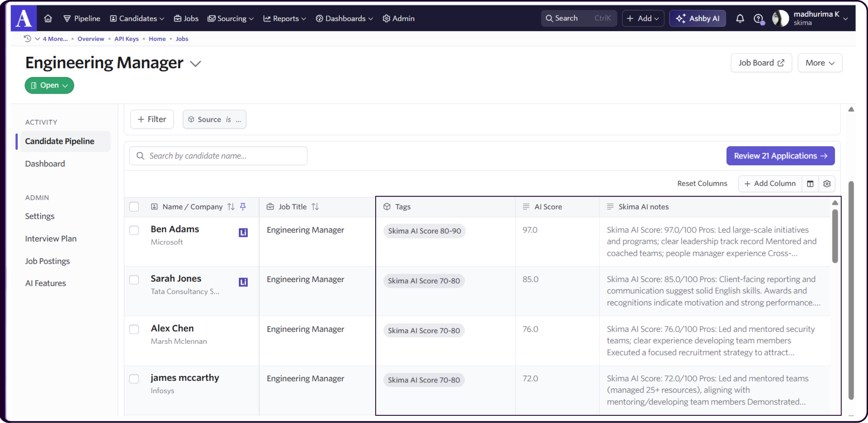Image resolution: width=868 pixels, height=423 pixels.
Task: Open the help question mark icon
Action: pos(758,19)
